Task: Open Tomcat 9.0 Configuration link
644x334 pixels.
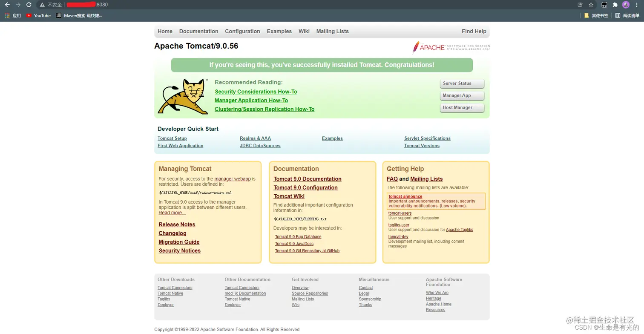Action: 305,187
